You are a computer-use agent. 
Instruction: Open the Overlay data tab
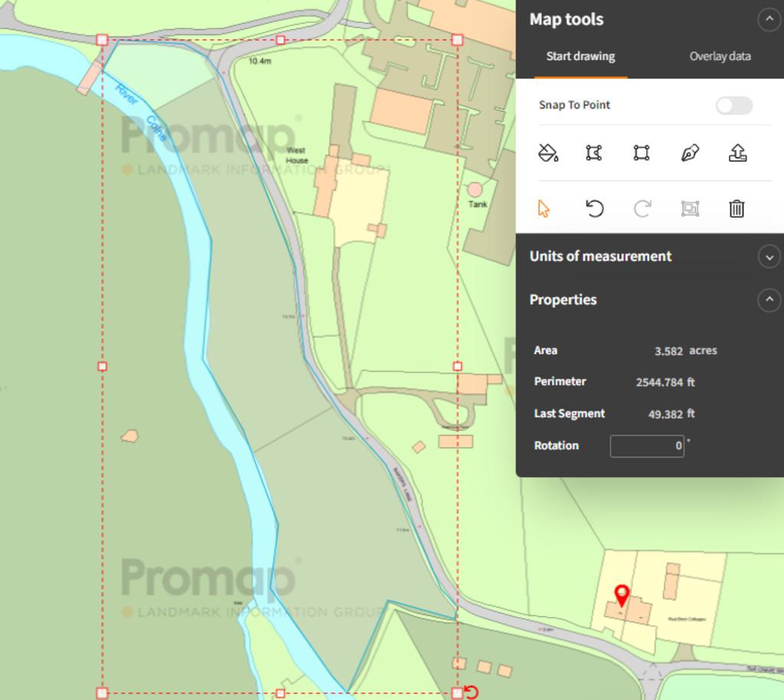pos(720,56)
